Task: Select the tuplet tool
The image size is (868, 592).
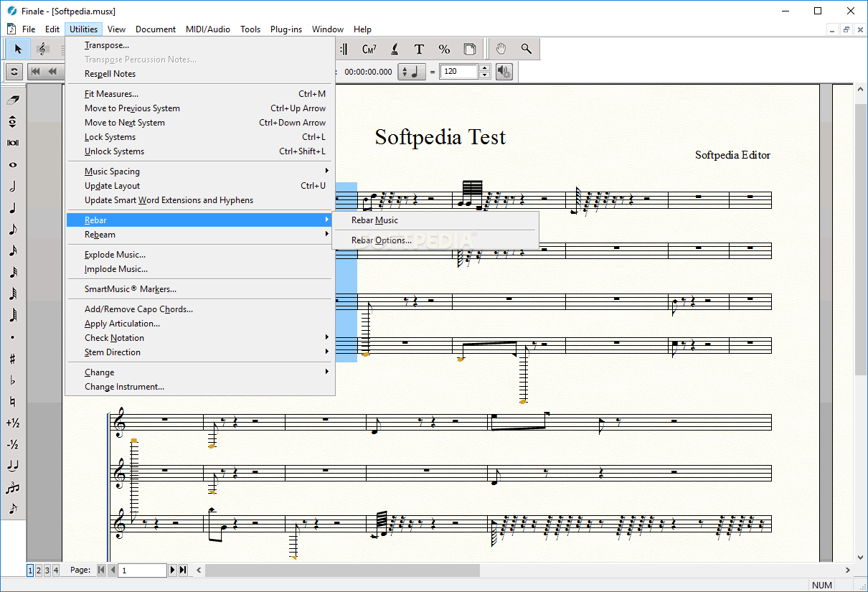Action: [x=13, y=487]
